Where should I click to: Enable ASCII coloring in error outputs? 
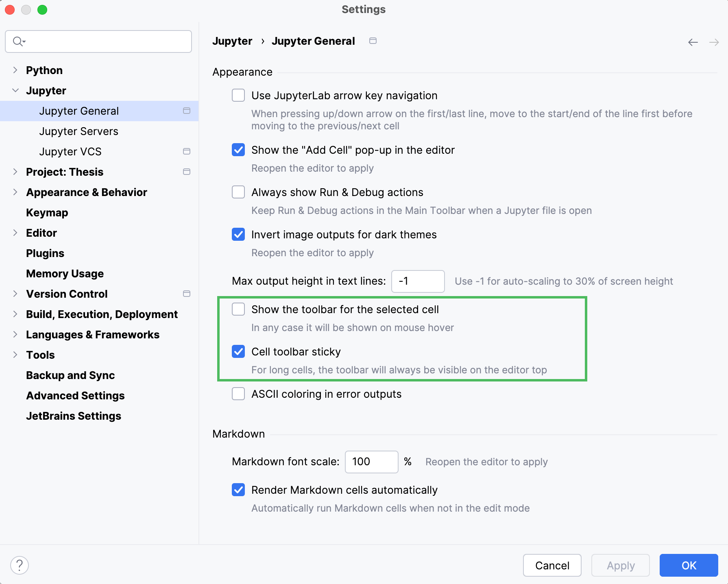coord(238,394)
